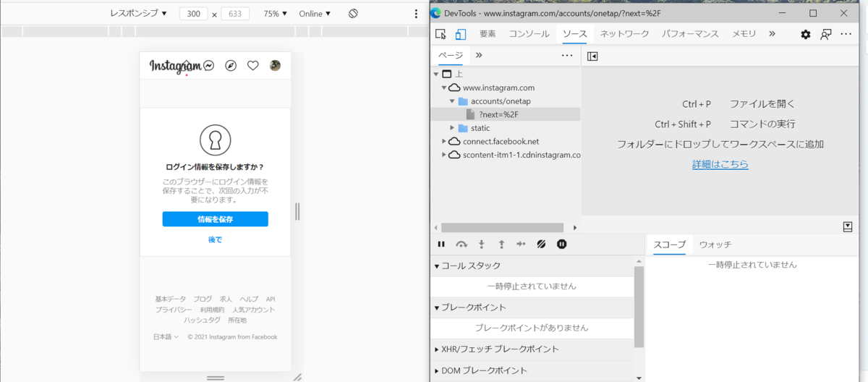Open プライバシー footer link
The image size is (868, 382).
point(174,310)
